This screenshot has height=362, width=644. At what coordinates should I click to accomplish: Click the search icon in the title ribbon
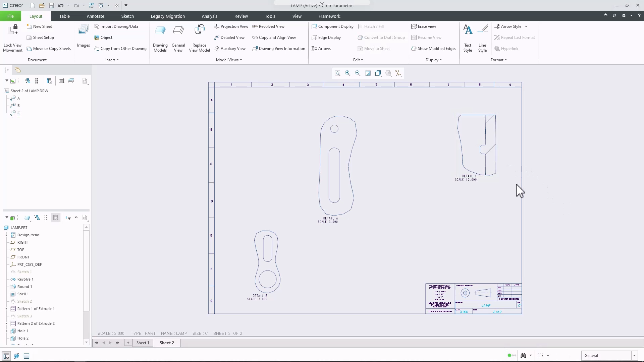click(x=614, y=15)
